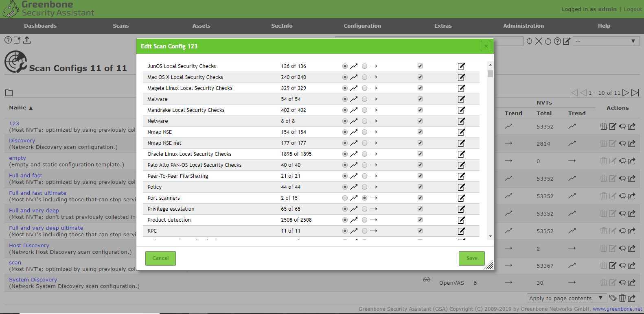Open the Scans menu
The image size is (644, 314).
tap(121, 26)
